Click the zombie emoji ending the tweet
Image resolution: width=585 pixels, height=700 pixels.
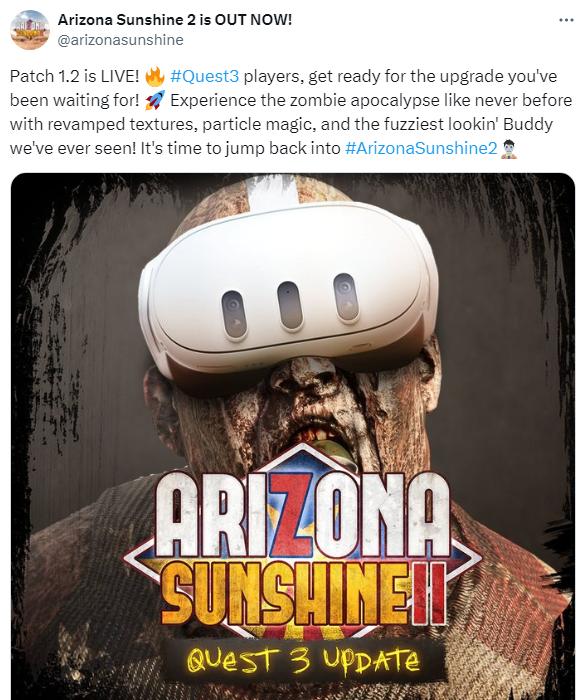coord(508,149)
